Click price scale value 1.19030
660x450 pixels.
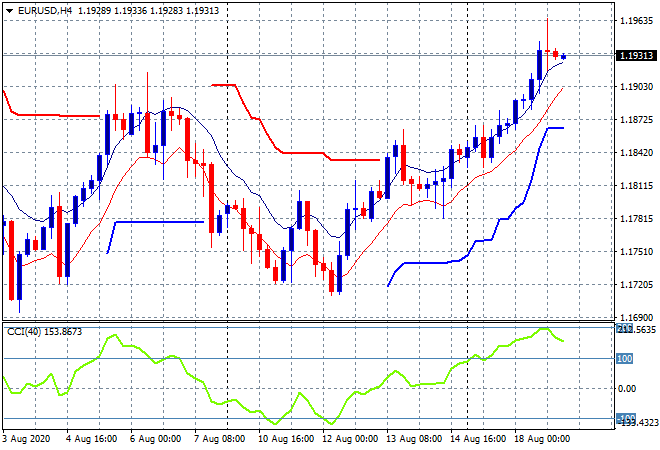click(x=636, y=86)
